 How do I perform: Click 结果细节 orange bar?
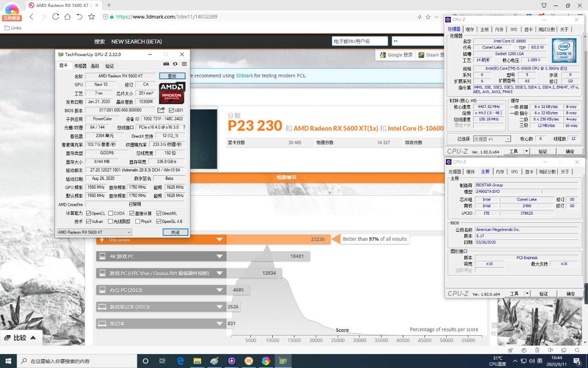[286, 178]
